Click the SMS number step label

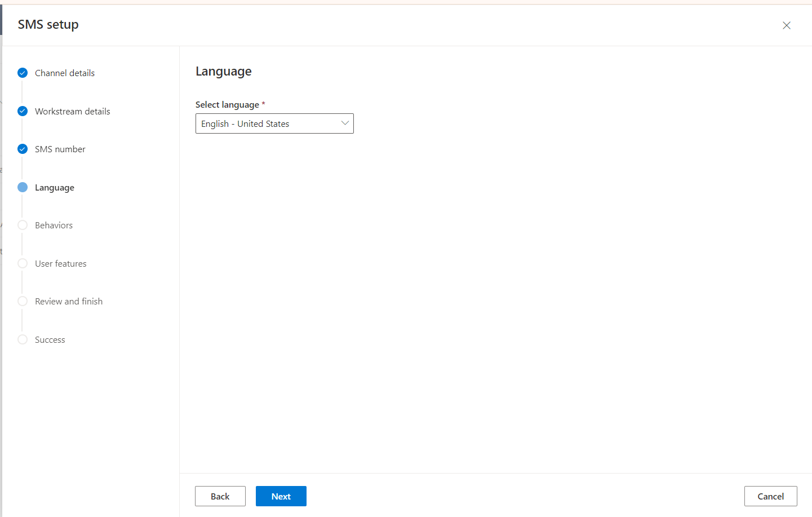tap(60, 149)
